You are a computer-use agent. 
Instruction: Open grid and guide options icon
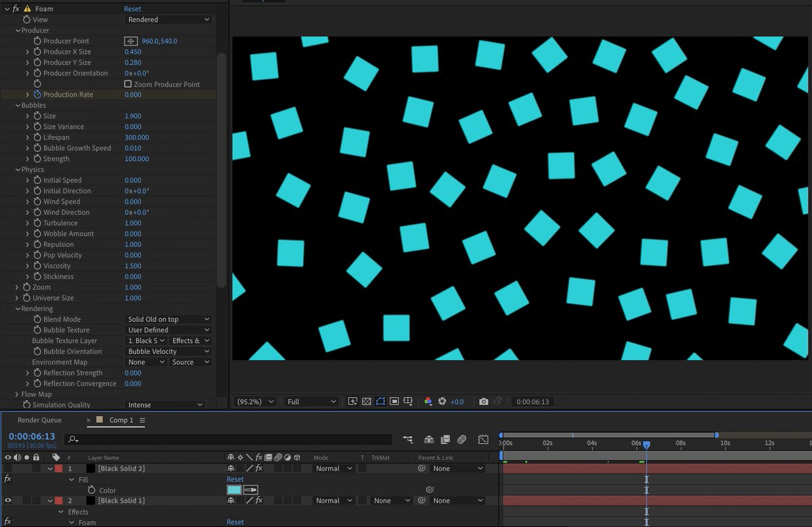click(408, 401)
